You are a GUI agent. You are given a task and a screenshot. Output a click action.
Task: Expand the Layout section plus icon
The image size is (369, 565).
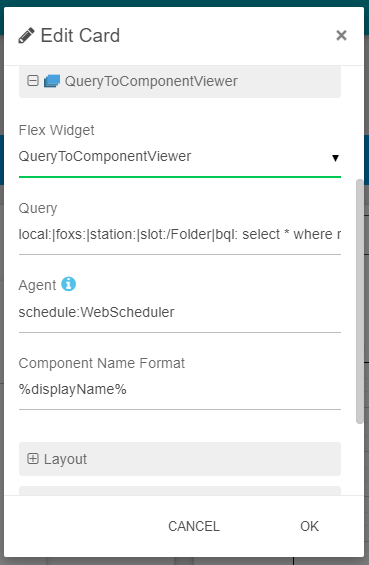[33, 459]
